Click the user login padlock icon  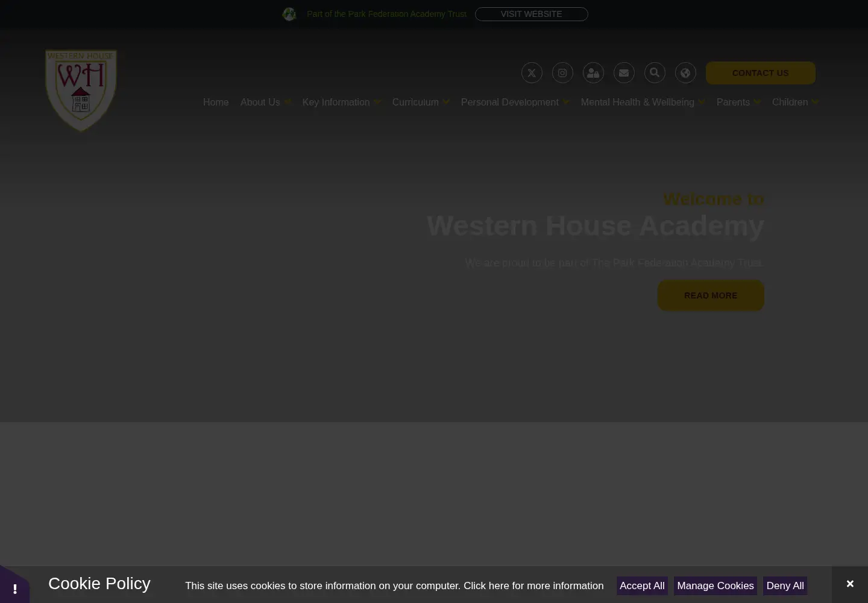(x=593, y=73)
